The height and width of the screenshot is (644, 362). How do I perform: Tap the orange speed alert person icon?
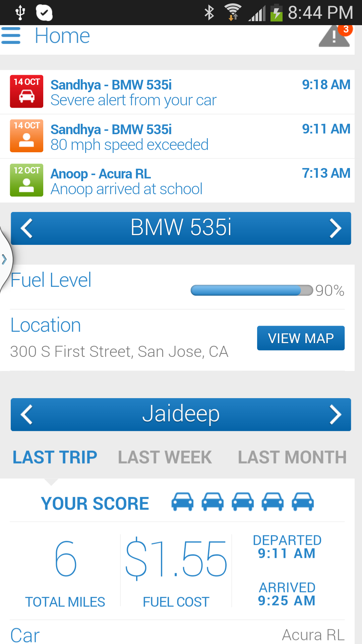click(x=26, y=136)
